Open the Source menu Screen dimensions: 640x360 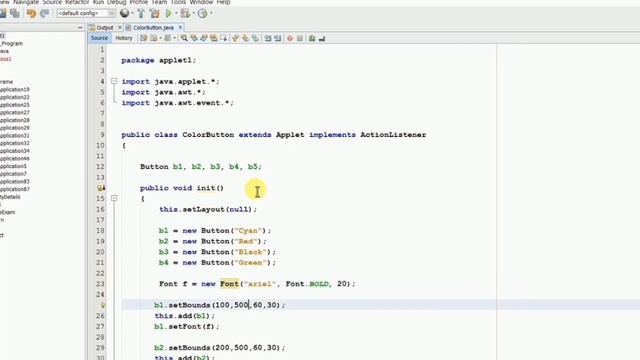click(52, 2)
